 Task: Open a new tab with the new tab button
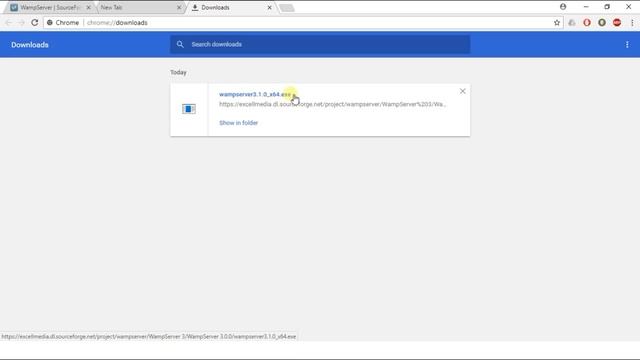click(x=287, y=8)
